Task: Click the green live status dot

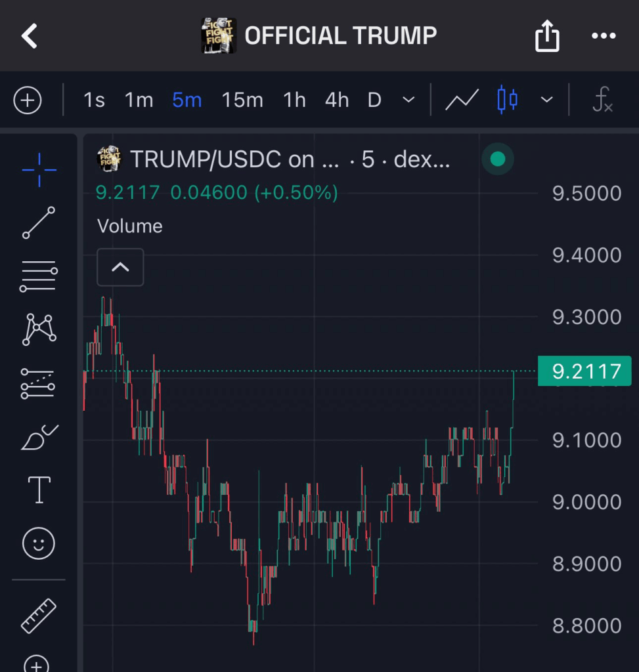Action: [498, 159]
